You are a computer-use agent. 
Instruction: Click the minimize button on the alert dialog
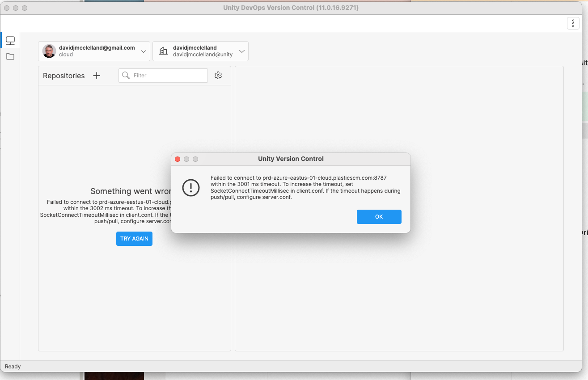[x=186, y=159]
